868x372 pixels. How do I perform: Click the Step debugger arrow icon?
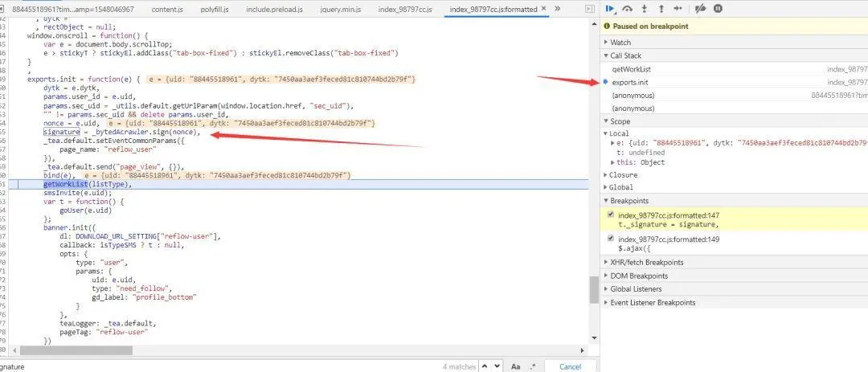pos(678,9)
